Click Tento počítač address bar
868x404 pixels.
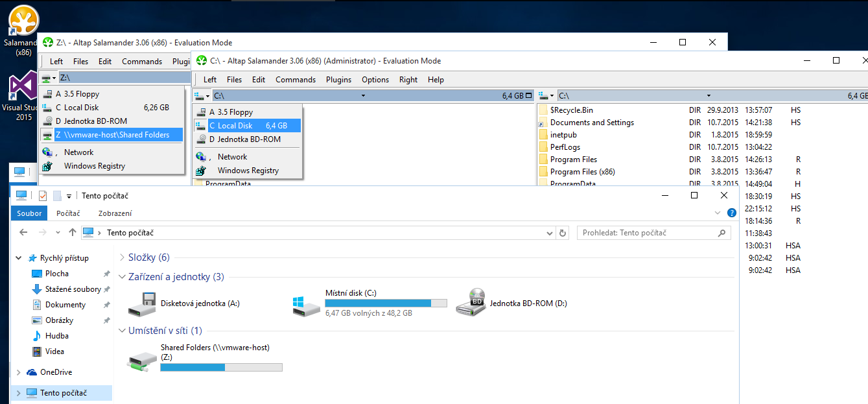coord(318,233)
